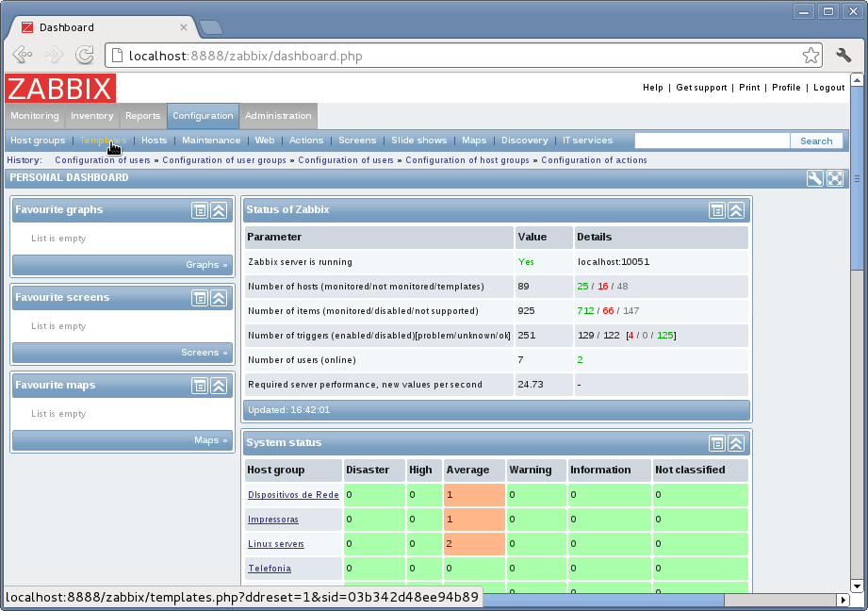Open Maps configuration submenu
The height and width of the screenshot is (611, 868).
pos(474,140)
